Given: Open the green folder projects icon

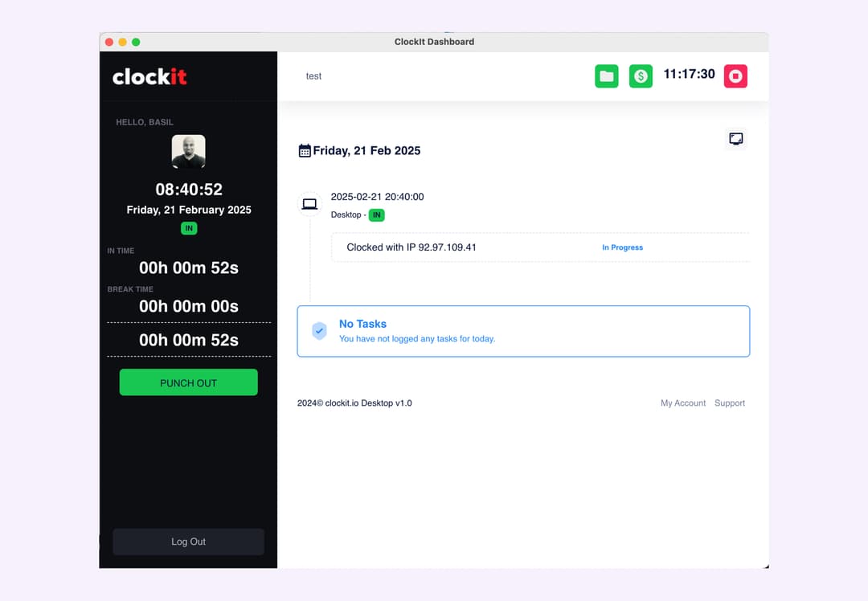Looking at the screenshot, I should 606,76.
